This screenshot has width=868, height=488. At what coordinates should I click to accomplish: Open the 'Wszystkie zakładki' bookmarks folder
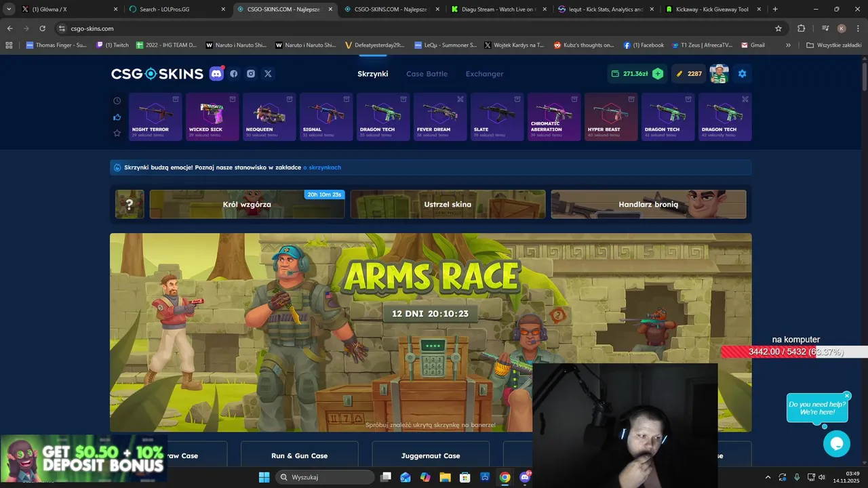[x=834, y=45]
